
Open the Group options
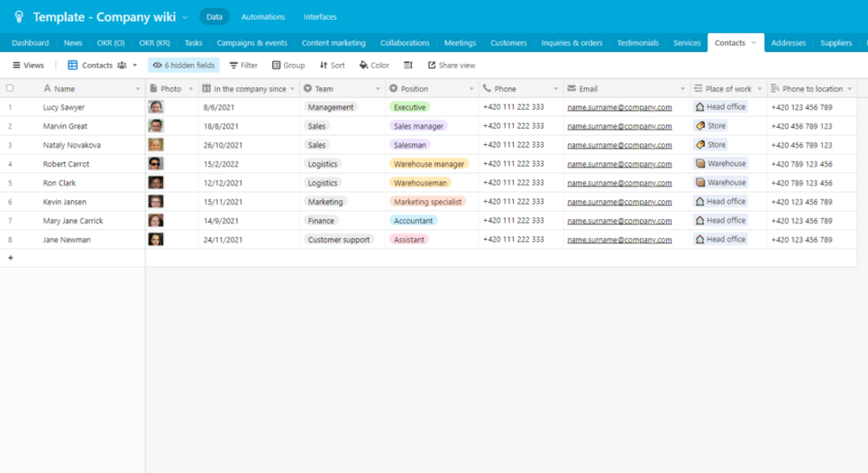pyautogui.click(x=288, y=66)
